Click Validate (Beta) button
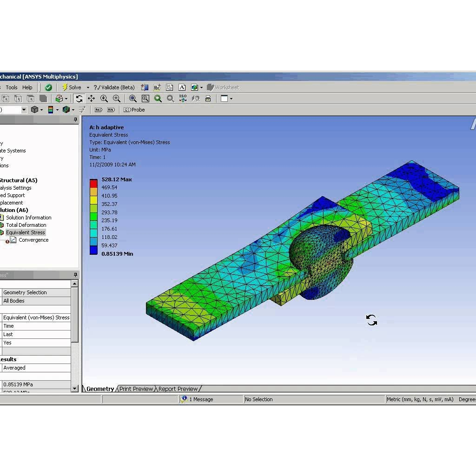The height and width of the screenshot is (476, 476). pyautogui.click(x=114, y=87)
